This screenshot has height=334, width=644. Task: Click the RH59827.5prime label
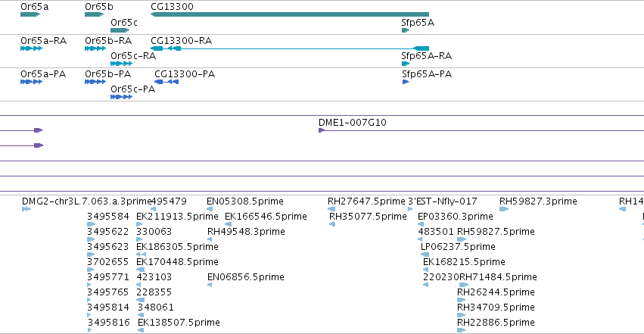coord(496,232)
